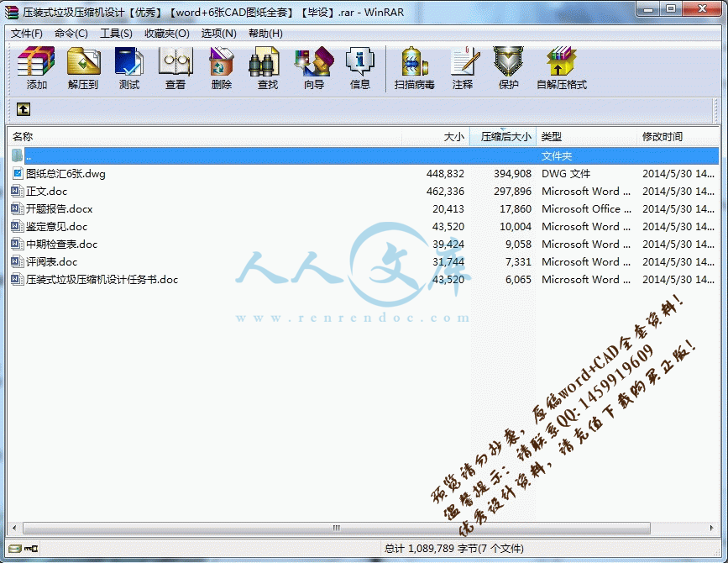Go up one folder level arrow
The width and height of the screenshot is (728, 563).
24,109
